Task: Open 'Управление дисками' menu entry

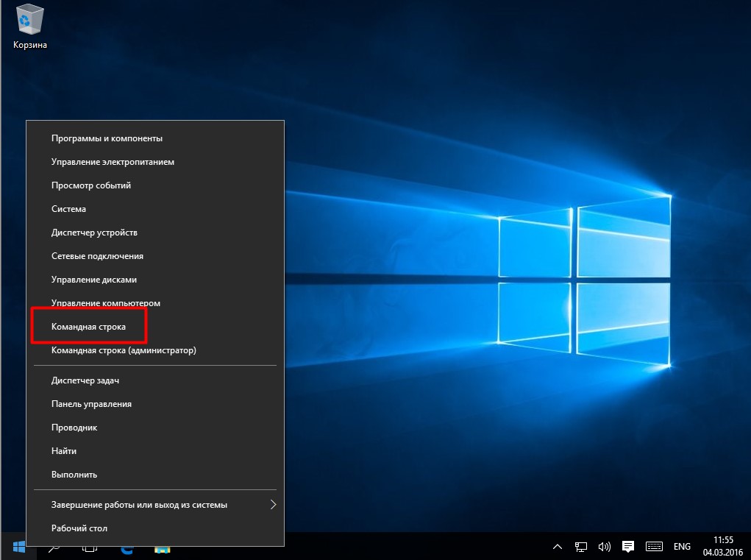Action: pyautogui.click(x=94, y=280)
